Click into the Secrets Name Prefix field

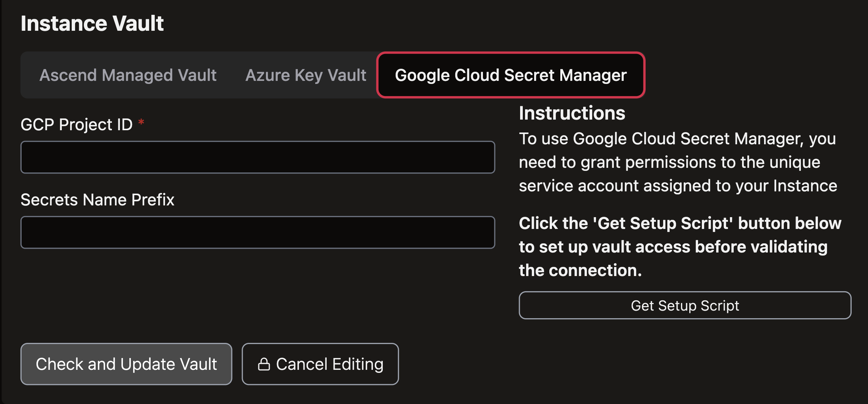tap(258, 232)
